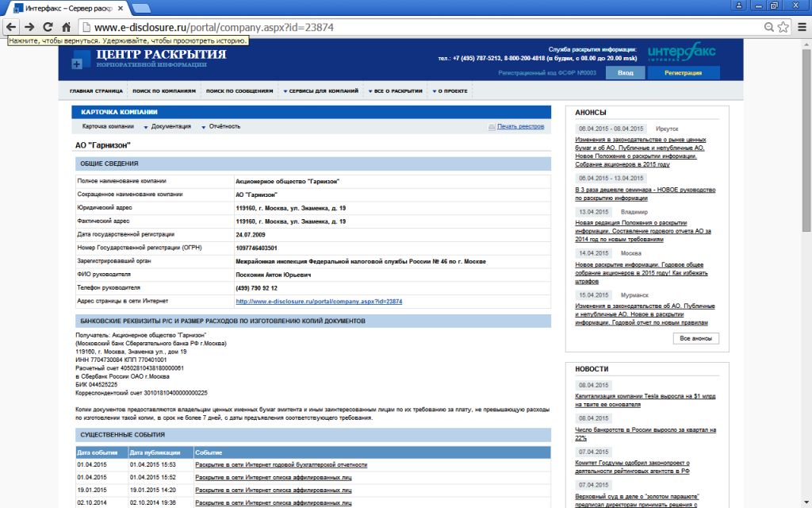Reload the page with refresh icon
The width and height of the screenshot is (812, 508).
click(48, 26)
